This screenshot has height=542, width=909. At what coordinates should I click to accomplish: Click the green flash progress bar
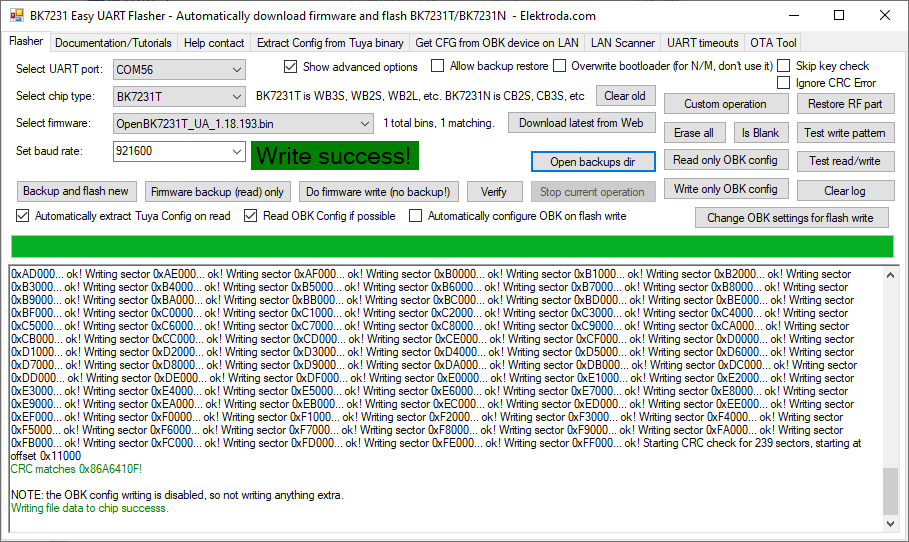click(x=452, y=246)
